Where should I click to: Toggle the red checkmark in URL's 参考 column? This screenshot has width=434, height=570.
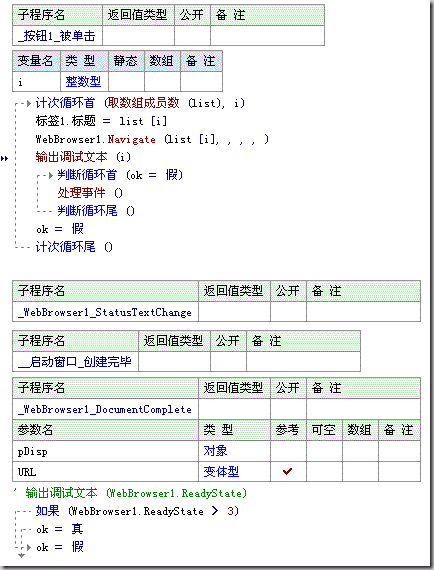[x=288, y=471]
